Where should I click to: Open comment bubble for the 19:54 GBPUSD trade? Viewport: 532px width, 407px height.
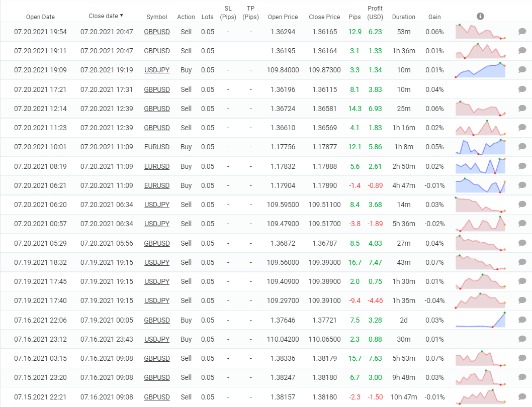[522, 32]
